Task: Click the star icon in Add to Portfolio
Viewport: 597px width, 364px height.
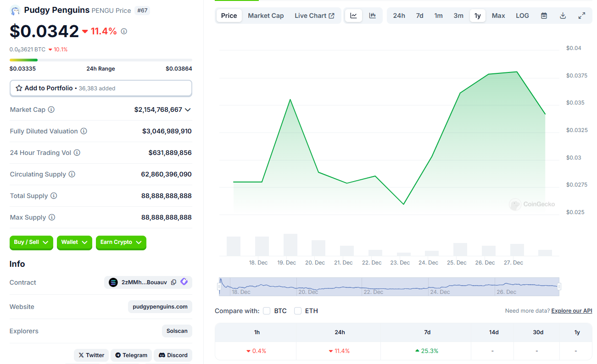Action: tap(19, 88)
